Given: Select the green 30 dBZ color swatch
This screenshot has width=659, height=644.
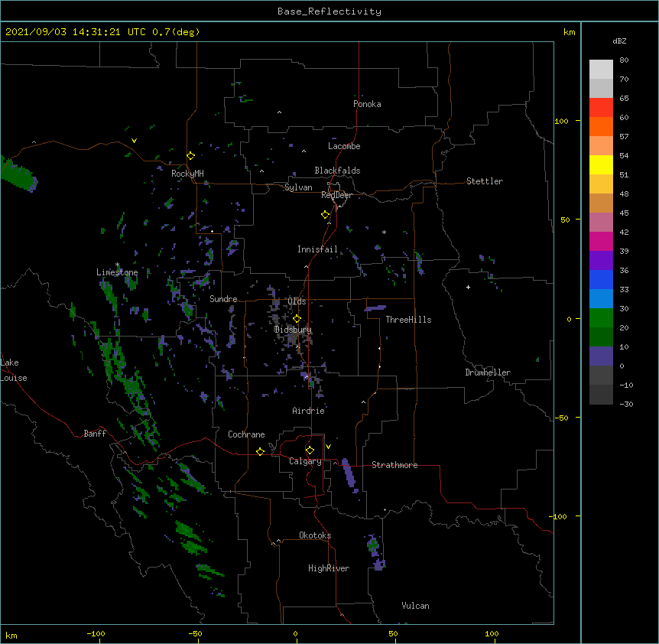Looking at the screenshot, I should point(601,318).
